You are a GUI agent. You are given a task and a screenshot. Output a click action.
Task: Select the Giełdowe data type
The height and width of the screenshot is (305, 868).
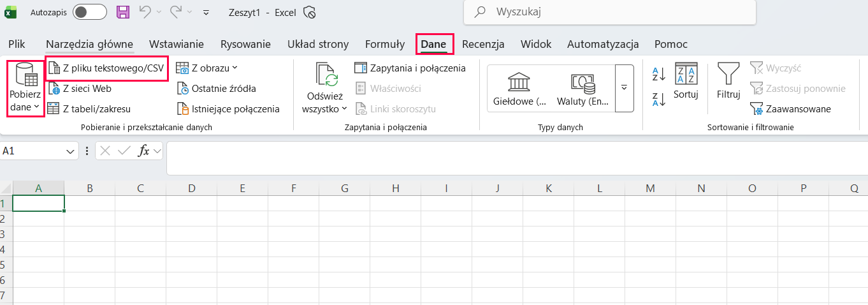click(x=519, y=88)
